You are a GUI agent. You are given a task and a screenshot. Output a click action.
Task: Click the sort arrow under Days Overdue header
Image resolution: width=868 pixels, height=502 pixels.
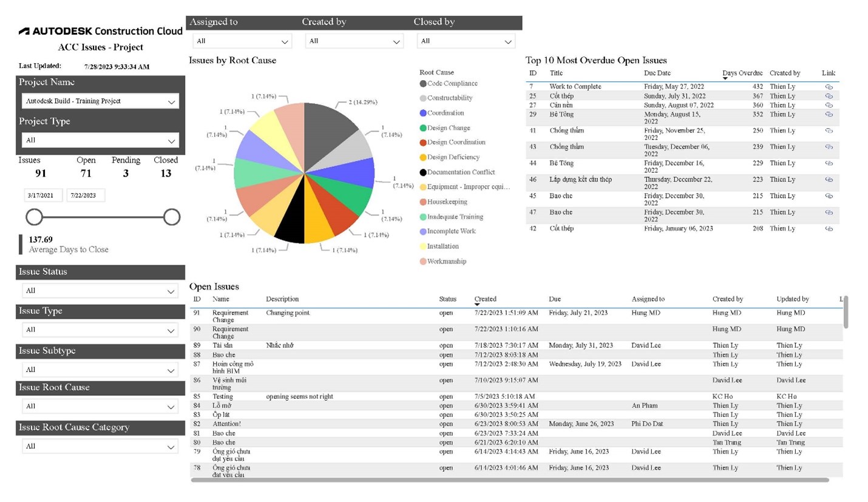click(725, 78)
